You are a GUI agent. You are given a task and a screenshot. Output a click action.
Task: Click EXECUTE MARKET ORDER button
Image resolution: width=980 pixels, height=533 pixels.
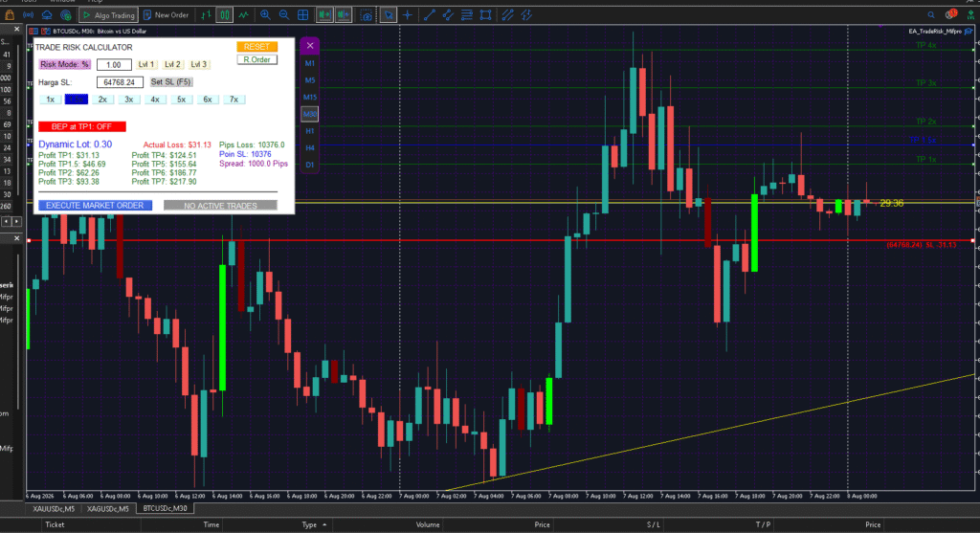click(95, 206)
